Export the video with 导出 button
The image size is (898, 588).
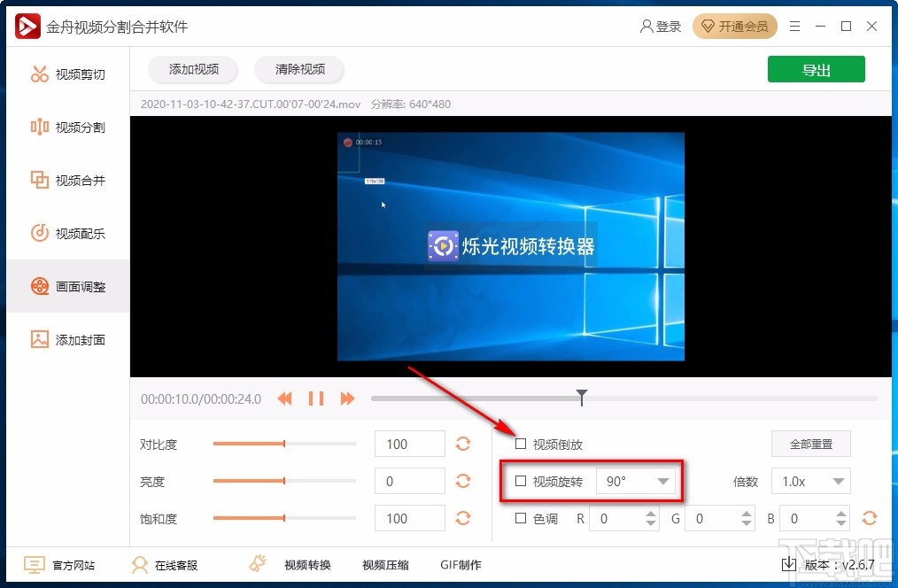tap(817, 70)
